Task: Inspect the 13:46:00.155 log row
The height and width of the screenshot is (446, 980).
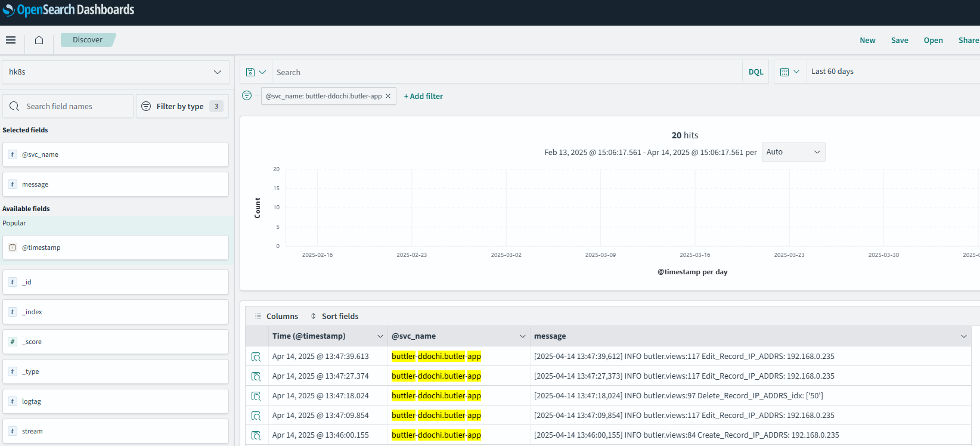Action: [x=256, y=435]
